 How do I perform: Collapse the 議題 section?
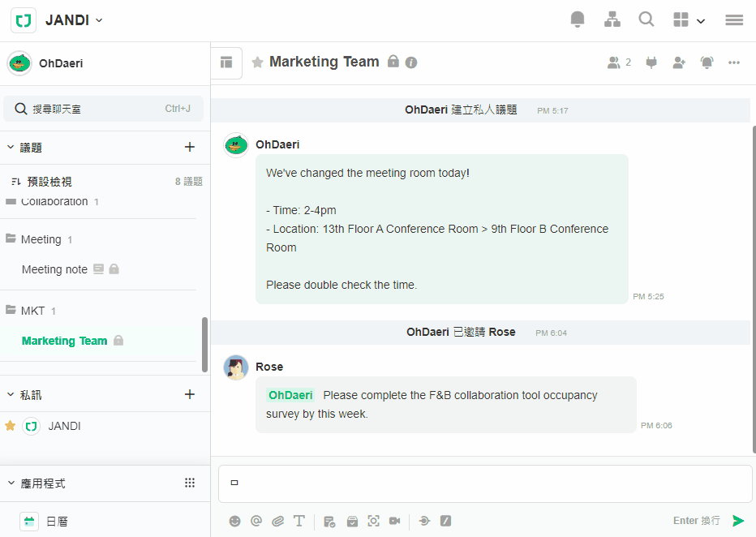point(11,147)
